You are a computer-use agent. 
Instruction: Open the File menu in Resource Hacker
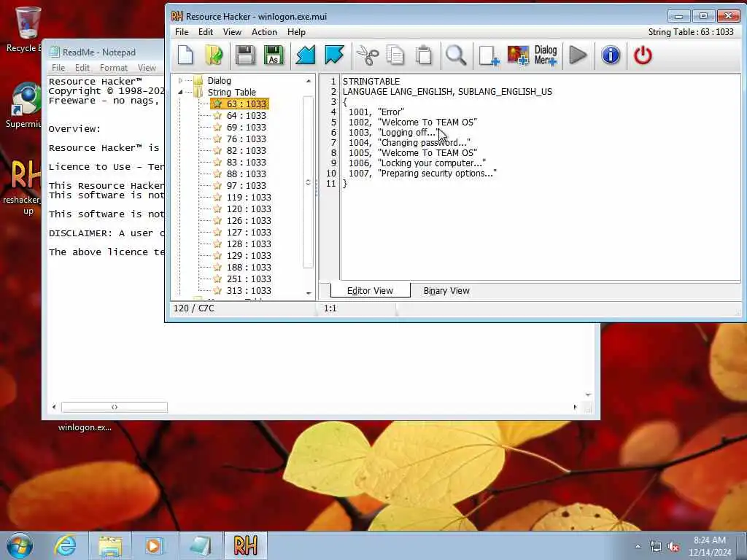(x=182, y=32)
